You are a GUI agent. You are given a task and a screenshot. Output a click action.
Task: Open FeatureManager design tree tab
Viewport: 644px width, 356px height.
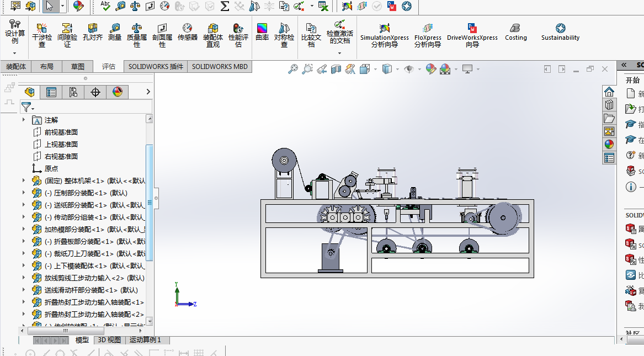click(x=30, y=92)
